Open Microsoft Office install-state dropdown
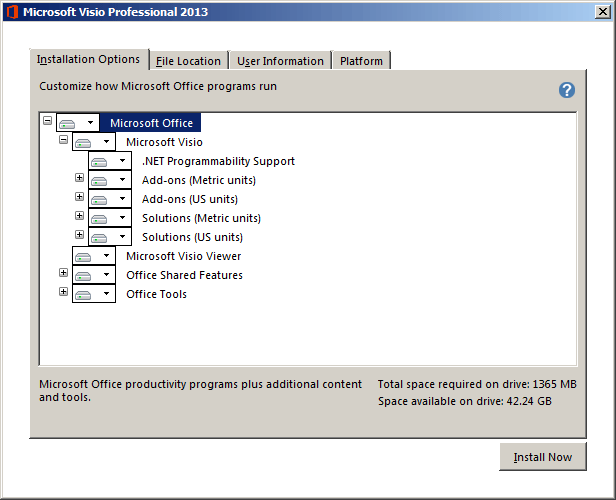The width and height of the screenshot is (616, 500). pos(78,123)
